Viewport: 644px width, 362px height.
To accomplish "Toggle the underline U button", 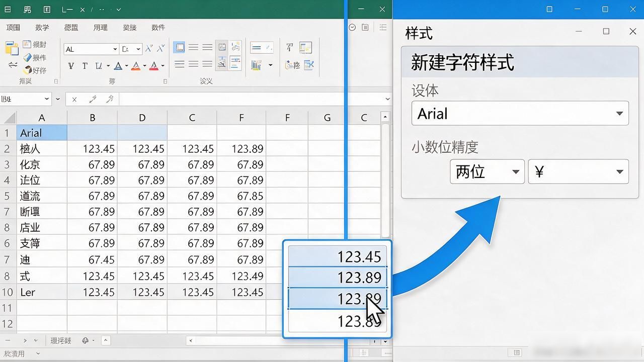I will [99, 66].
